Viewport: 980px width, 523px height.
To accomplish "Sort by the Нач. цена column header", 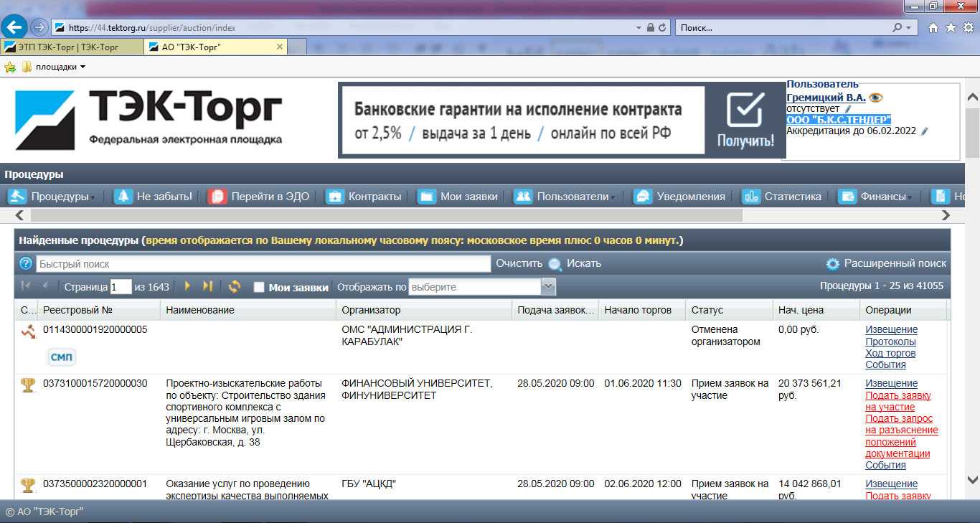I will (x=816, y=310).
